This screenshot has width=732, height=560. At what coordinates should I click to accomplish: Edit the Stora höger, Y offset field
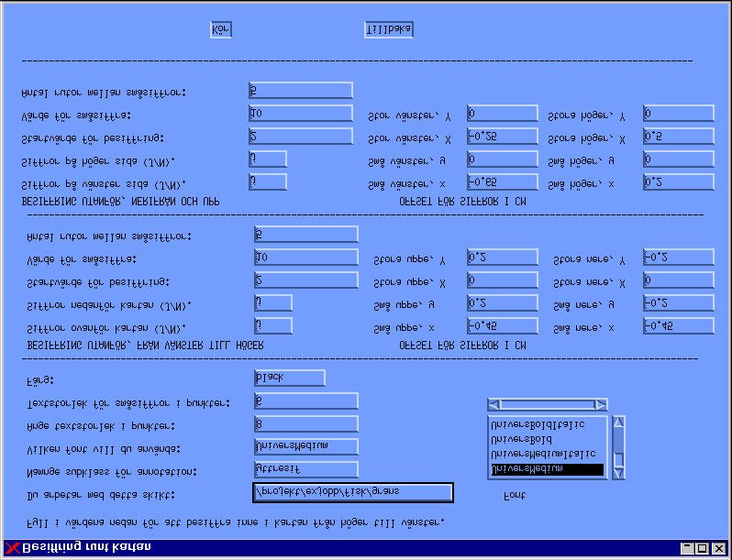pyautogui.click(x=678, y=114)
